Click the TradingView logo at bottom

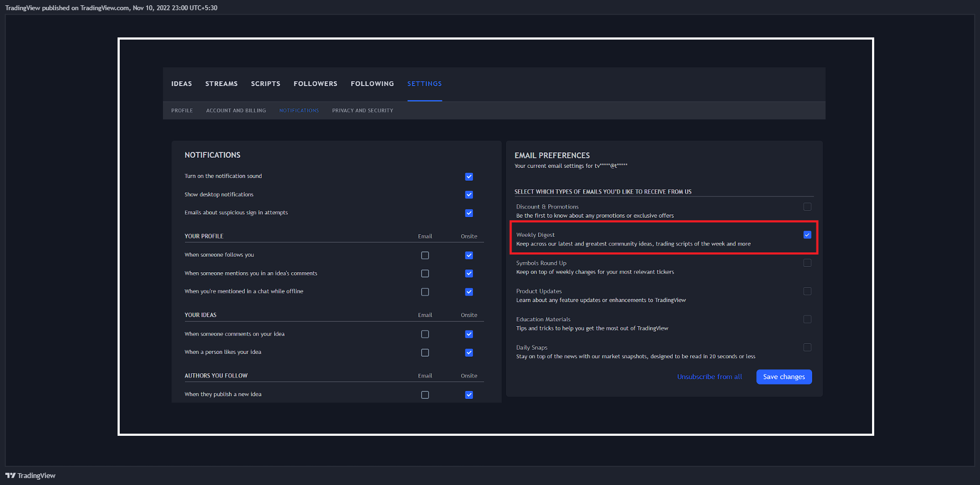click(30, 475)
